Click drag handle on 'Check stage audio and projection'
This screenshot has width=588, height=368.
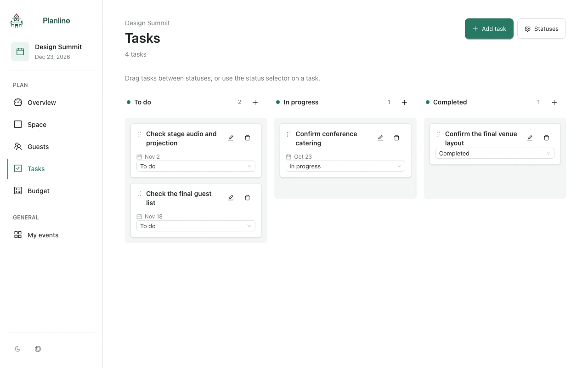[x=139, y=134]
